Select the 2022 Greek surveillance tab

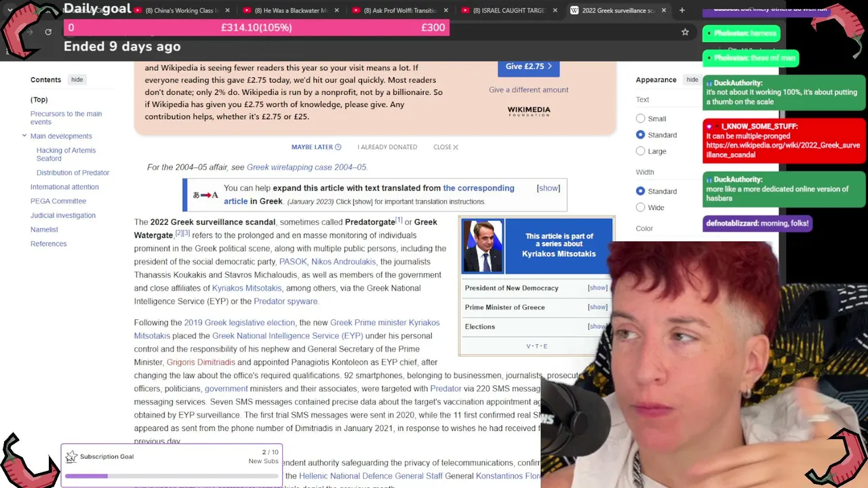pos(618,10)
